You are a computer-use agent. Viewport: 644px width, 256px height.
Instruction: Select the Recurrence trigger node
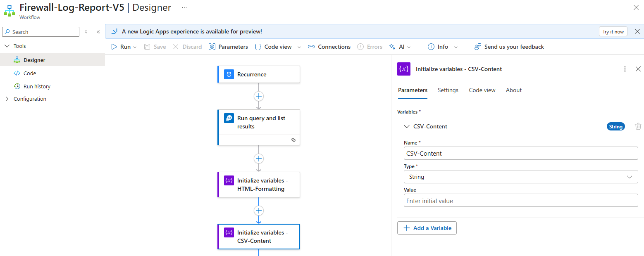259,74
